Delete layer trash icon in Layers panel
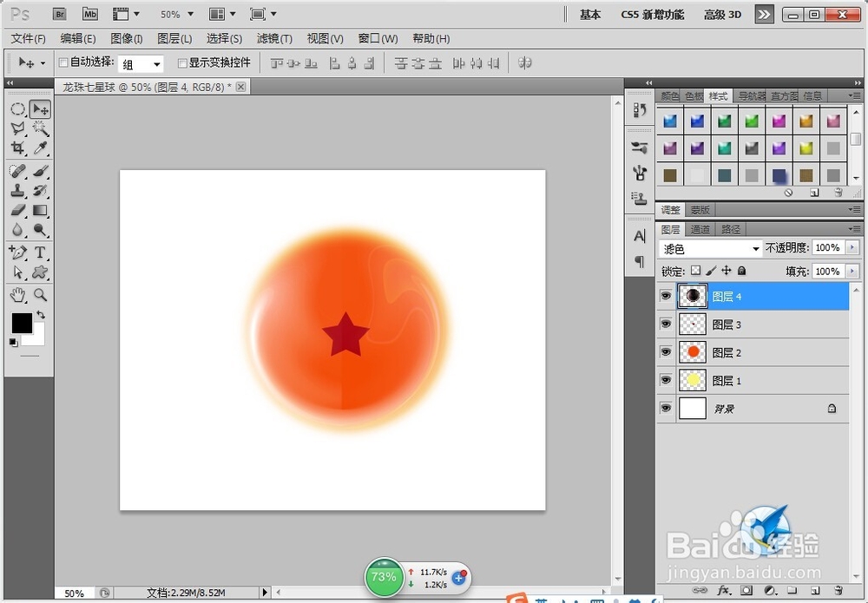The height and width of the screenshot is (603, 868). [838, 591]
